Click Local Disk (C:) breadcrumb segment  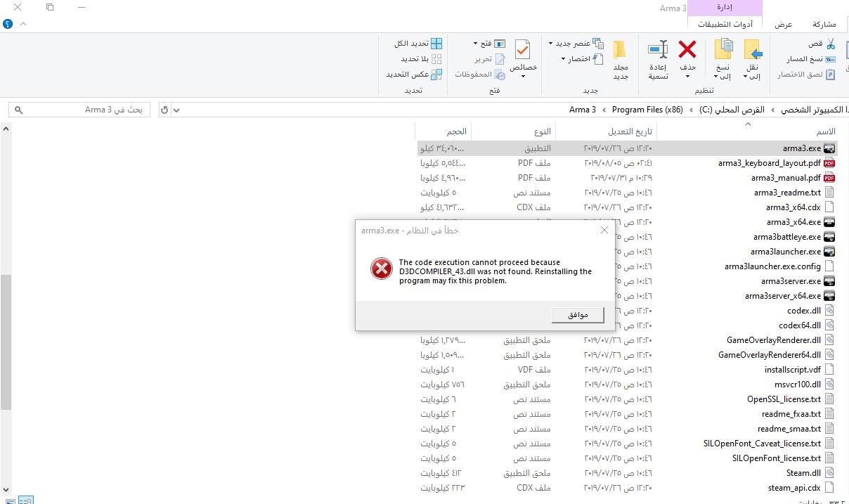(730, 110)
